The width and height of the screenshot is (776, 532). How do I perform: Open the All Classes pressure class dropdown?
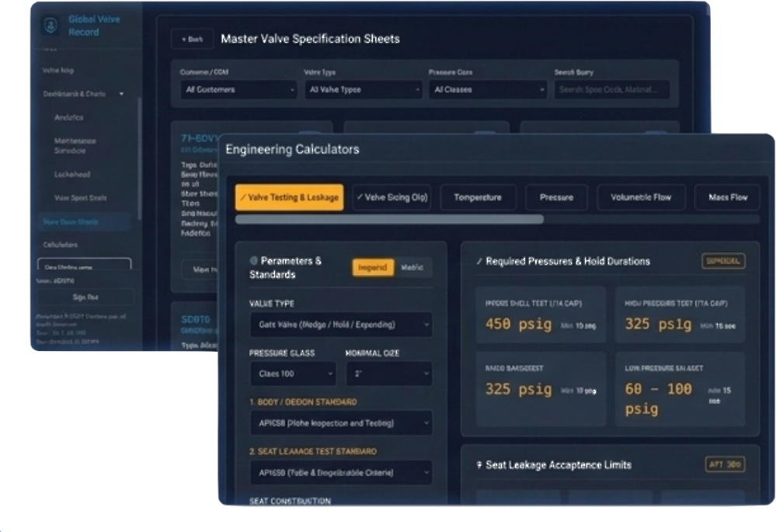pos(488,89)
